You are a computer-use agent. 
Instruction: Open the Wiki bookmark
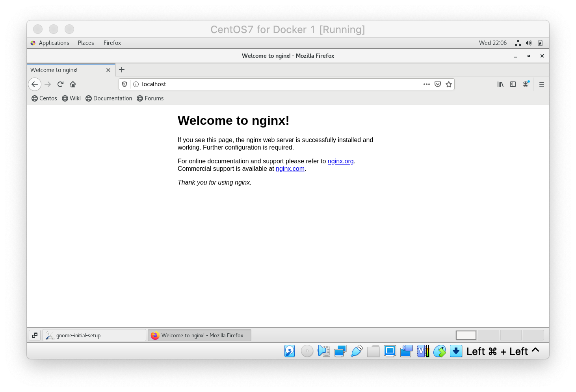71,98
